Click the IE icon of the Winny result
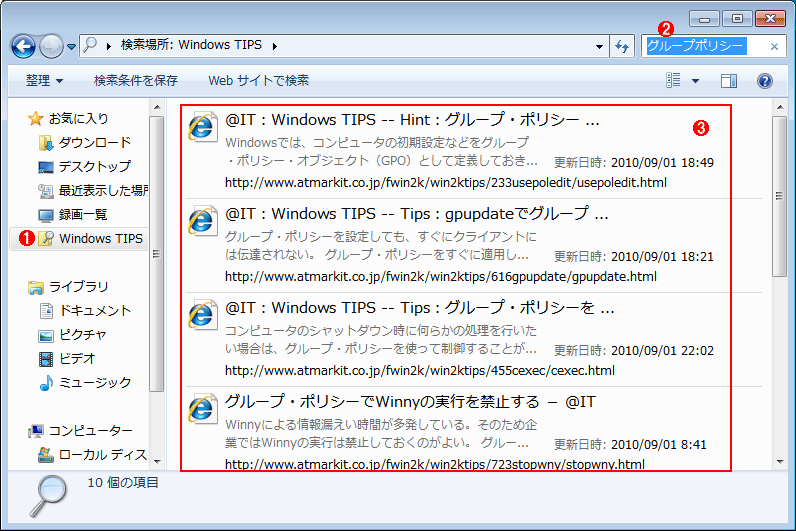This screenshot has height=531, width=796. coord(202,409)
